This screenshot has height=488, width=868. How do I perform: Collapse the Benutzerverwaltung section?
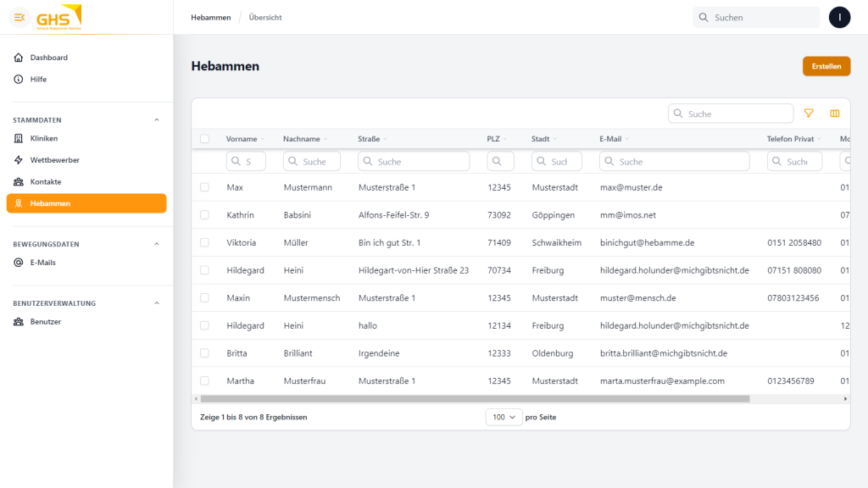click(157, 303)
